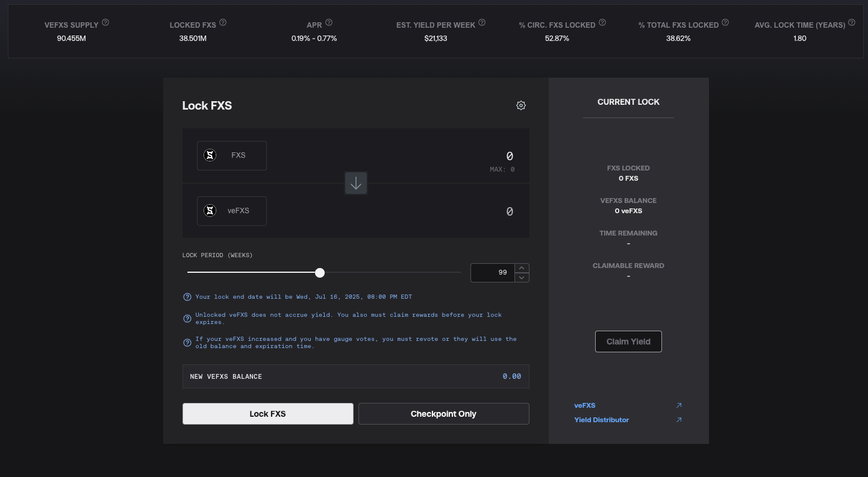Decrease lock period weeks with down arrow
Image resolution: width=868 pixels, height=477 pixels.
click(522, 278)
